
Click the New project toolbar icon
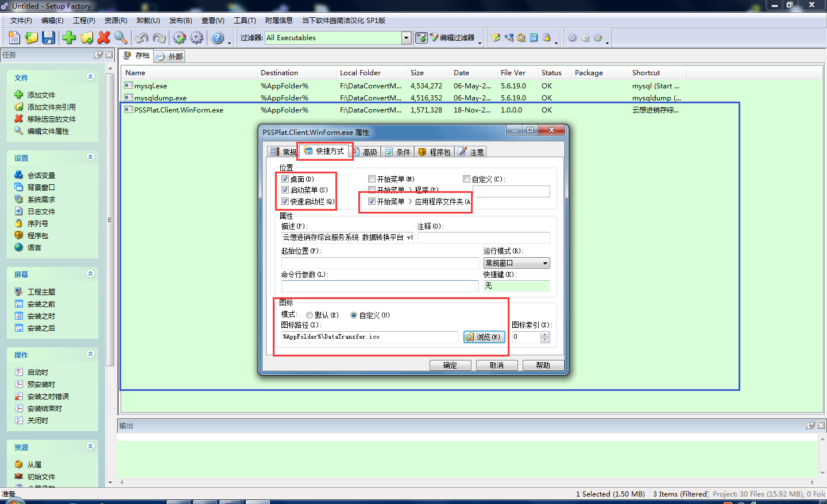tap(14, 38)
